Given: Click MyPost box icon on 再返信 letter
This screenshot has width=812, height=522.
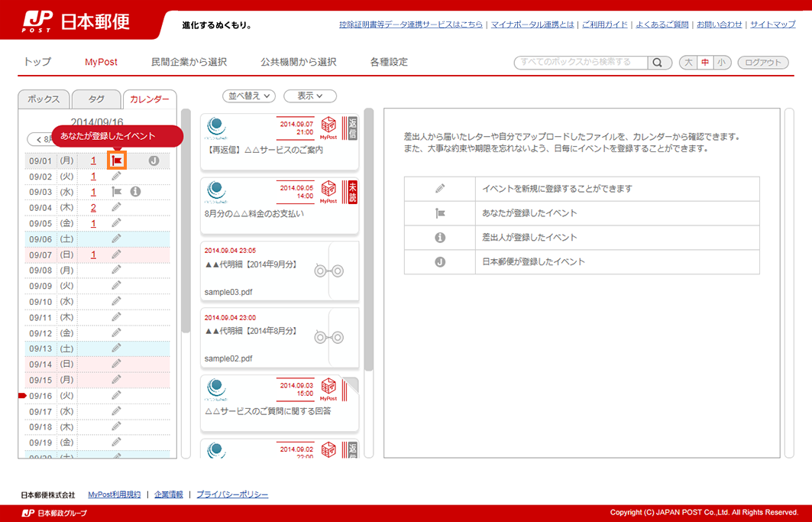Looking at the screenshot, I should 328,128.
